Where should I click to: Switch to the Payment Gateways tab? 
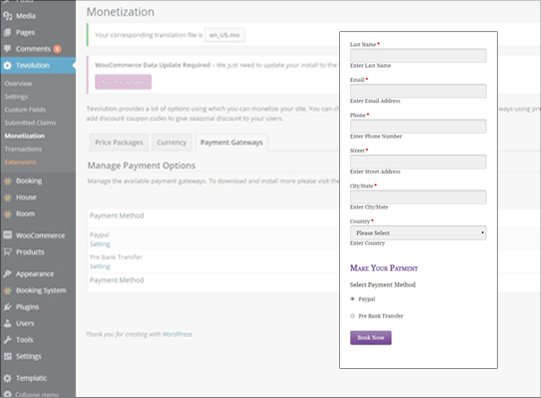tap(232, 142)
